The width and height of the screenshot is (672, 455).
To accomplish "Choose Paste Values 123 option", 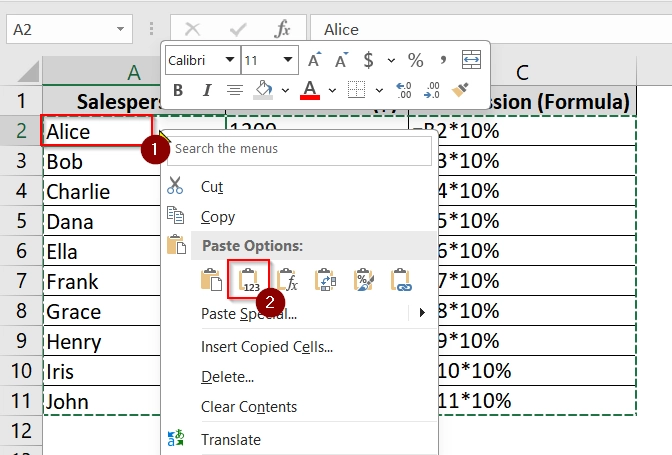I will [249, 280].
